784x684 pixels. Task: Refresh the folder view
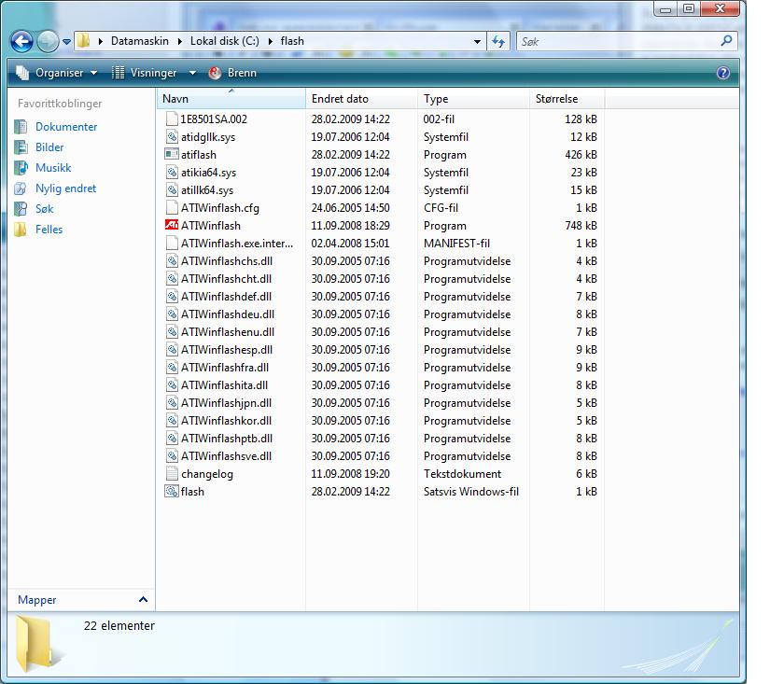pos(498,41)
